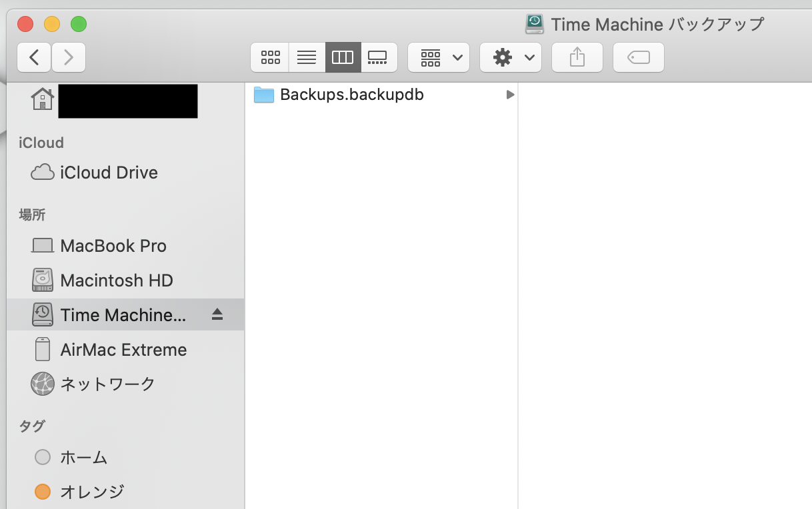Open the home folder in the sidebar
This screenshot has height=509, width=812.
click(x=125, y=100)
